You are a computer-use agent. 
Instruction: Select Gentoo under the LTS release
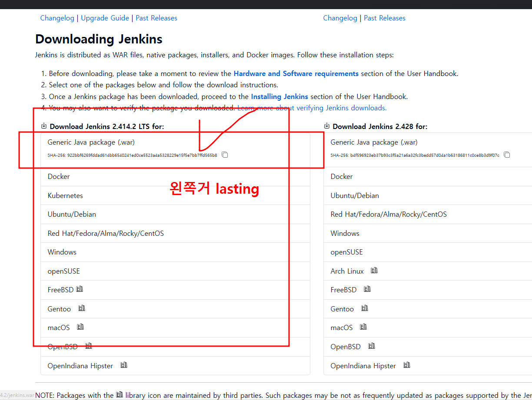point(175,309)
